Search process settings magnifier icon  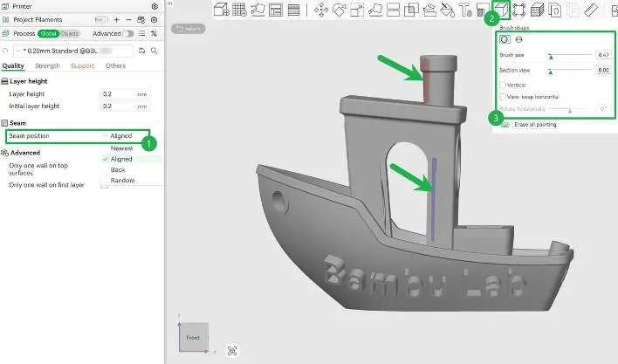pyautogui.click(x=154, y=51)
